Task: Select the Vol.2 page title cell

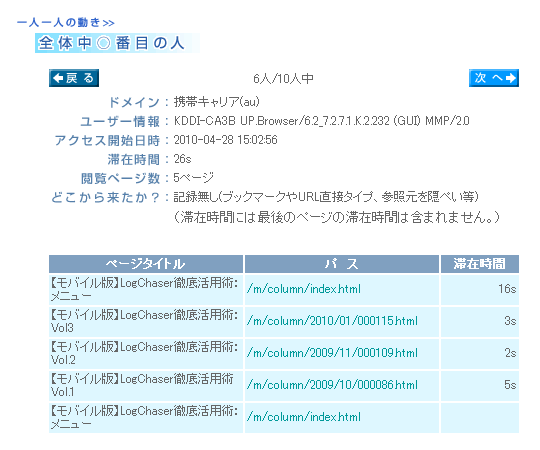Action: (145, 353)
